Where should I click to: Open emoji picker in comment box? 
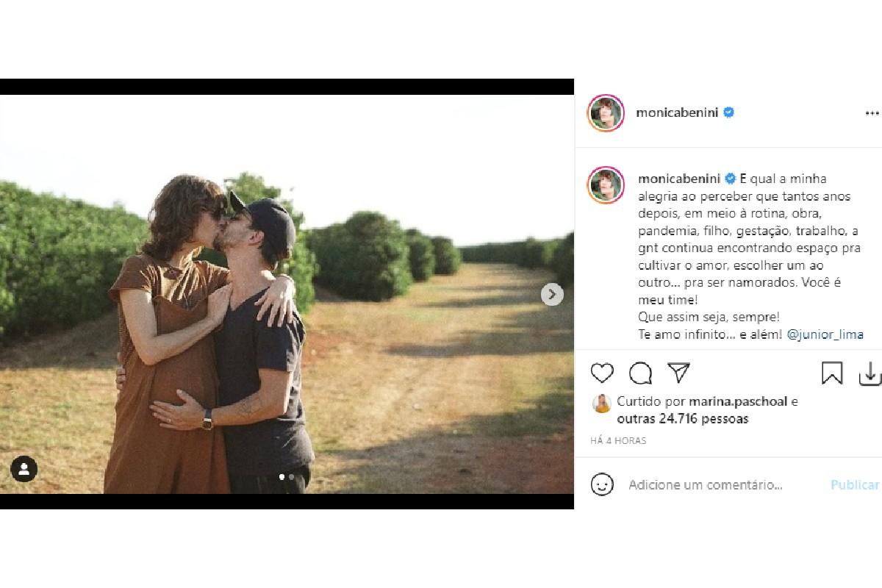click(x=602, y=484)
